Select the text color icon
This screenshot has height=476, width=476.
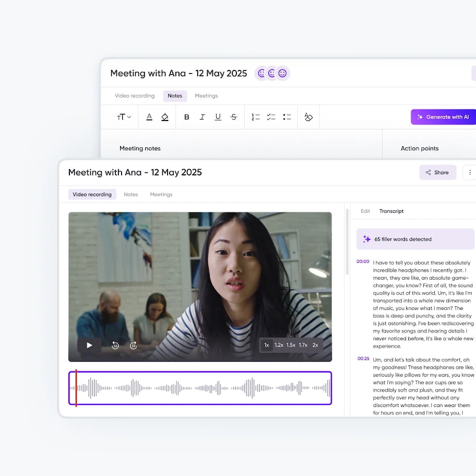click(x=149, y=117)
